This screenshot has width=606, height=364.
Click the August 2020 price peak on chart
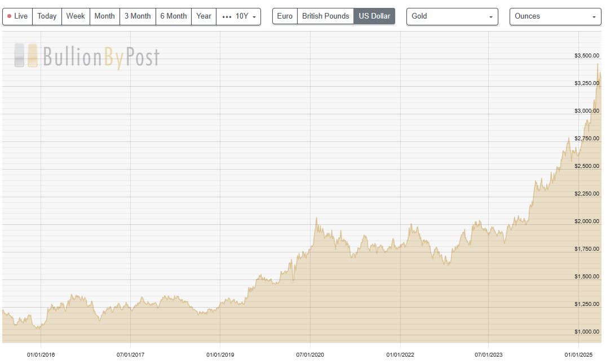pos(316,218)
